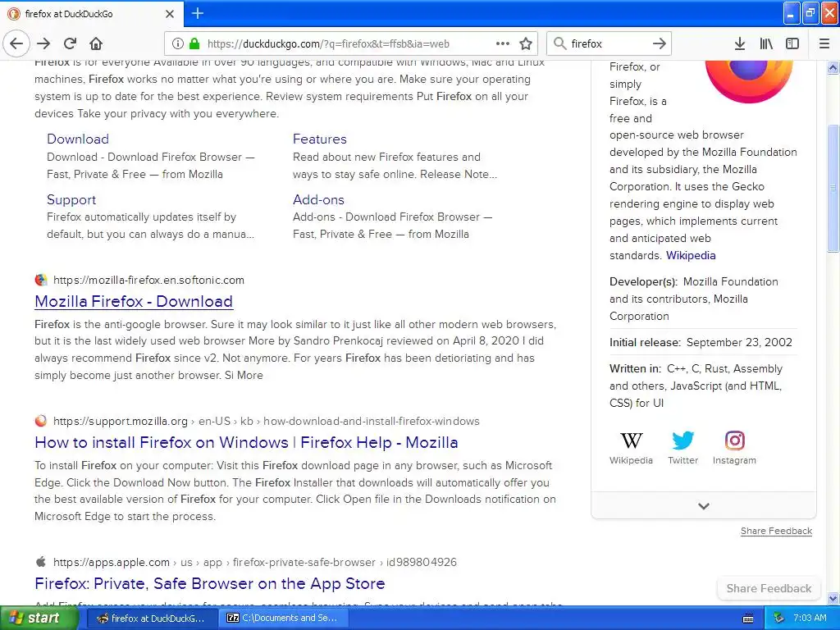Open the Firefox hamburger menu

(x=824, y=43)
